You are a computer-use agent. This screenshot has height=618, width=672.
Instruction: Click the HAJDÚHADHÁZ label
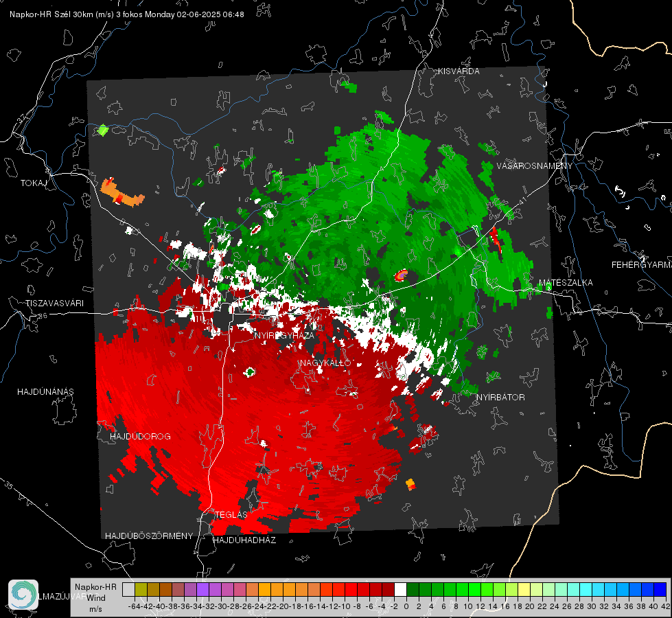[244, 540]
